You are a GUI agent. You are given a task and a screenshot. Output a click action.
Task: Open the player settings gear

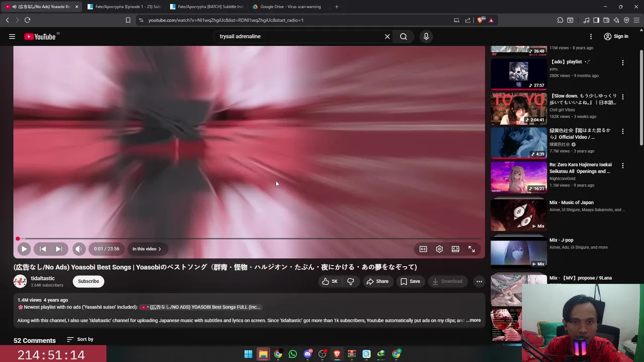(439, 249)
